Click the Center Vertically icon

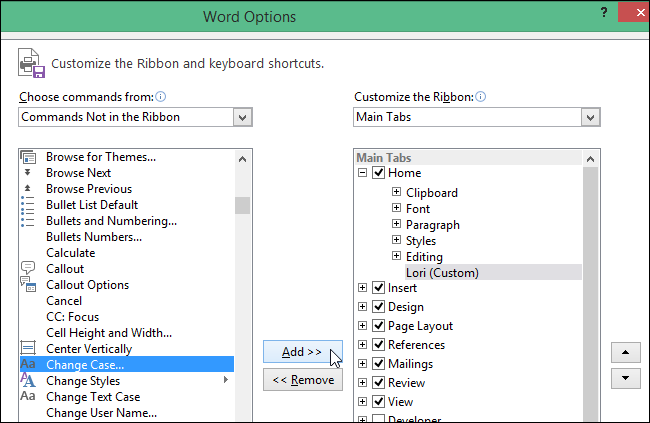28,349
